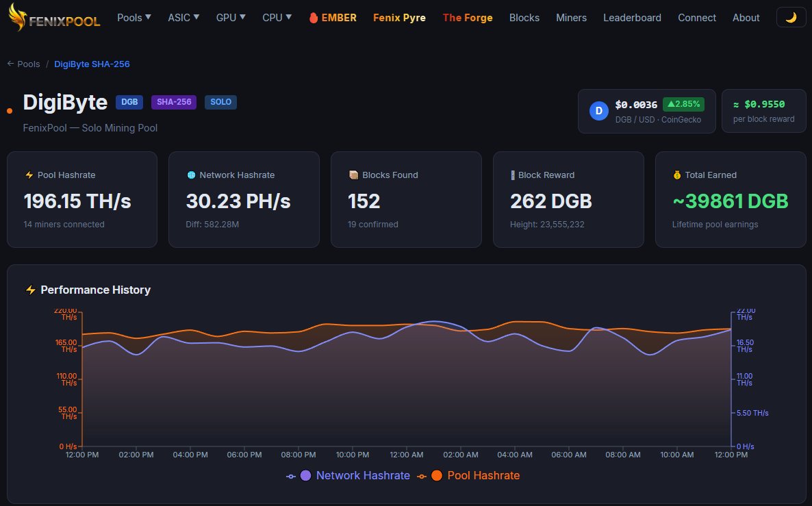Click the $0.0036 price value
Viewport: 812px width, 506px height.
click(636, 105)
